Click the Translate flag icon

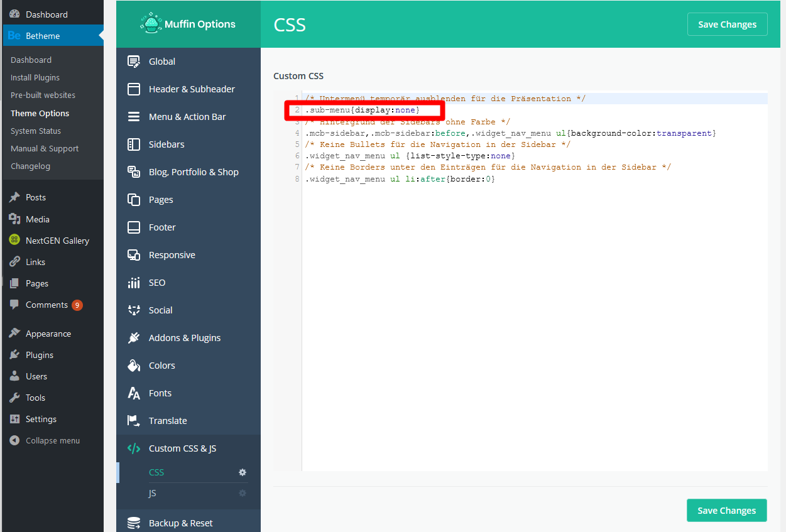pos(134,421)
